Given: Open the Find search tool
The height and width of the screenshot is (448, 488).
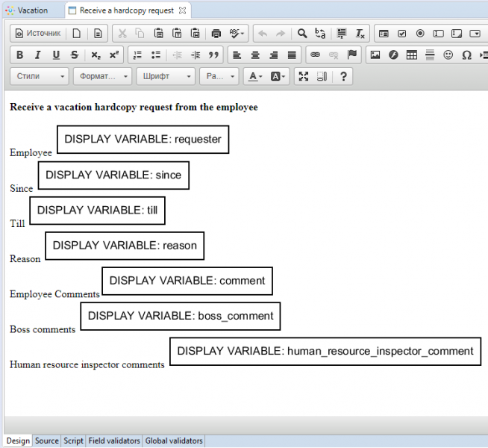Looking at the screenshot, I should pyautogui.click(x=302, y=34).
